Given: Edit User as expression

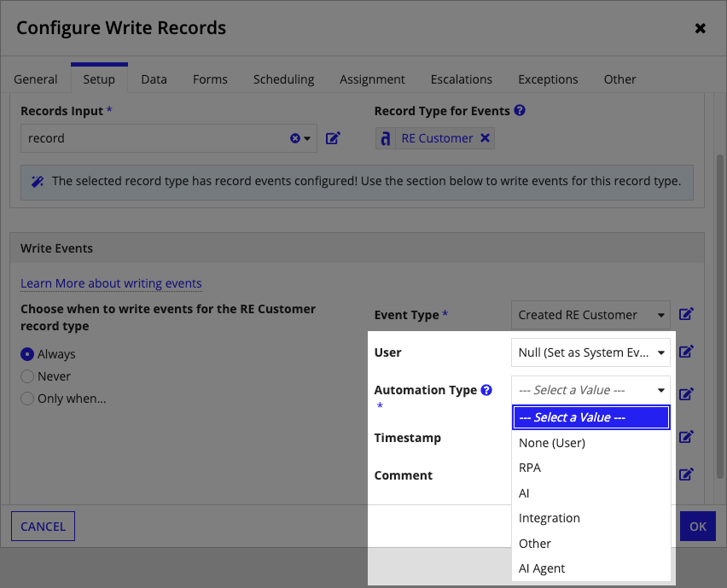Looking at the screenshot, I should 686,352.
